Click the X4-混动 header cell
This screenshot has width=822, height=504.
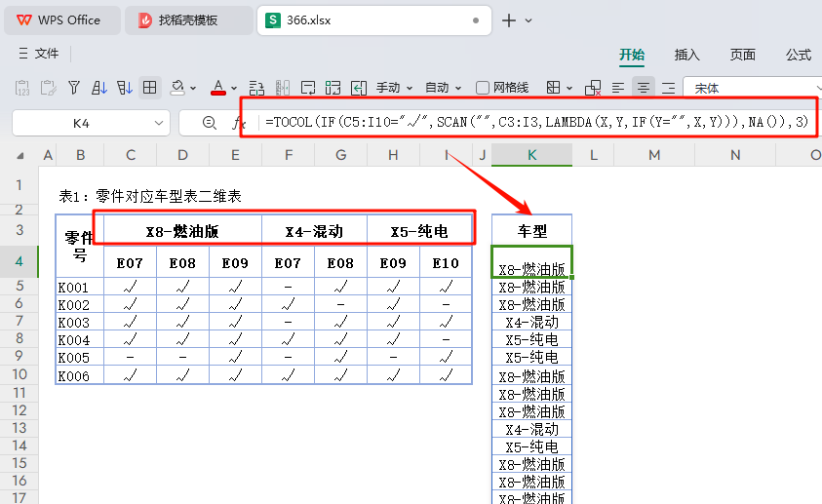coord(314,231)
